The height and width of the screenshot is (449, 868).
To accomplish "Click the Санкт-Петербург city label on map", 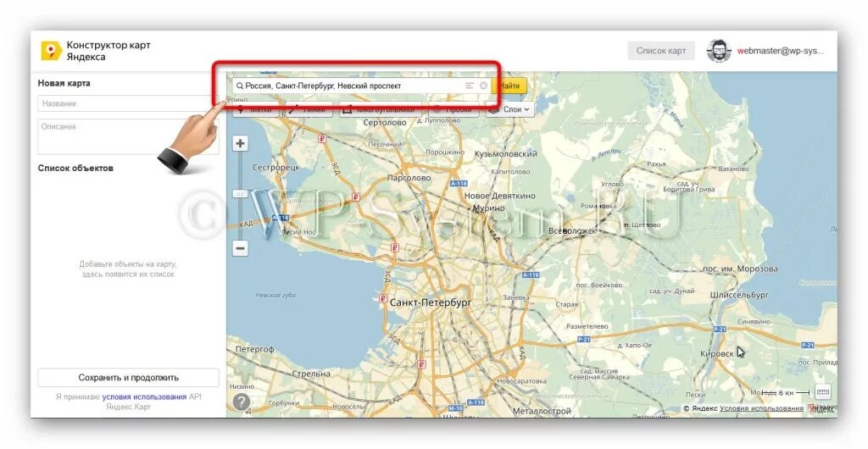I will coord(431,302).
